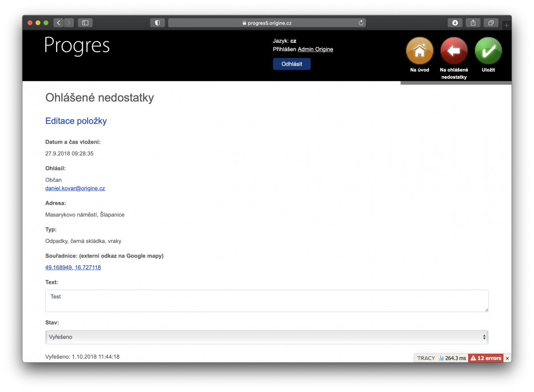Select the red Na ohlášené nedostatky back icon
This screenshot has height=392, width=534.
point(453,50)
